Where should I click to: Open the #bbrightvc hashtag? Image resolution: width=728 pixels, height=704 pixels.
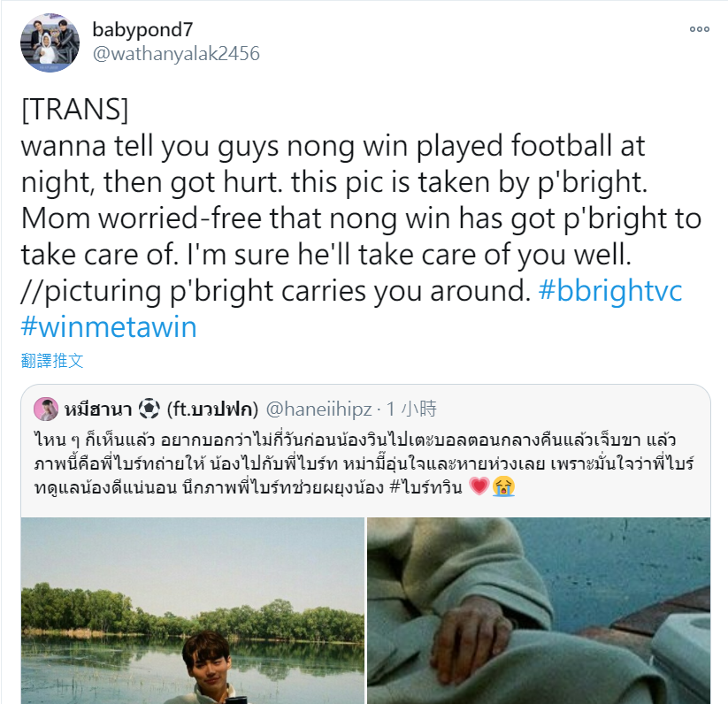pyautogui.click(x=610, y=291)
